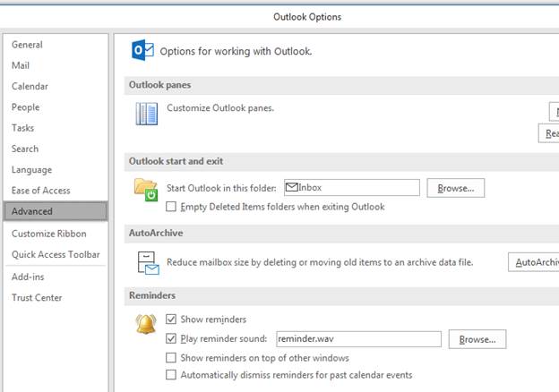Check Automatically dismiss reminders for past events
The image size is (559, 392).
click(171, 375)
